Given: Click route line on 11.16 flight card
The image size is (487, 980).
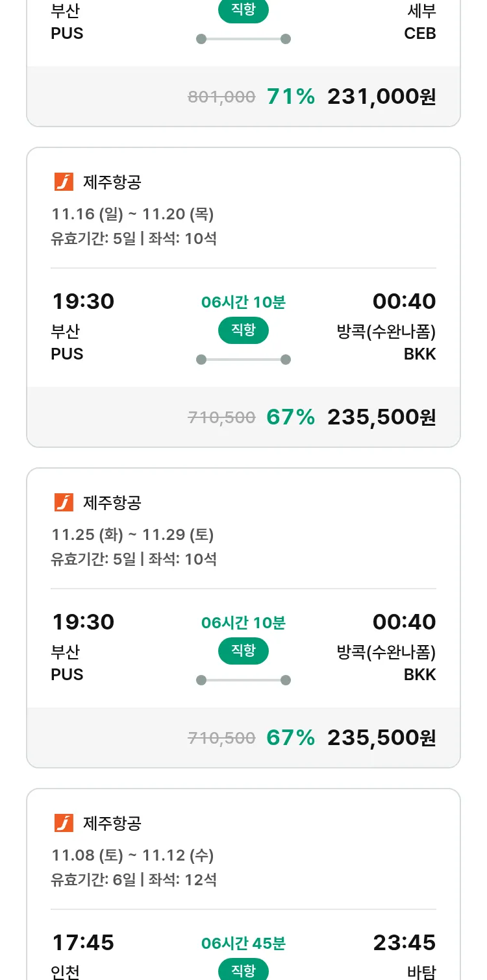Looking at the screenshot, I should 243,360.
